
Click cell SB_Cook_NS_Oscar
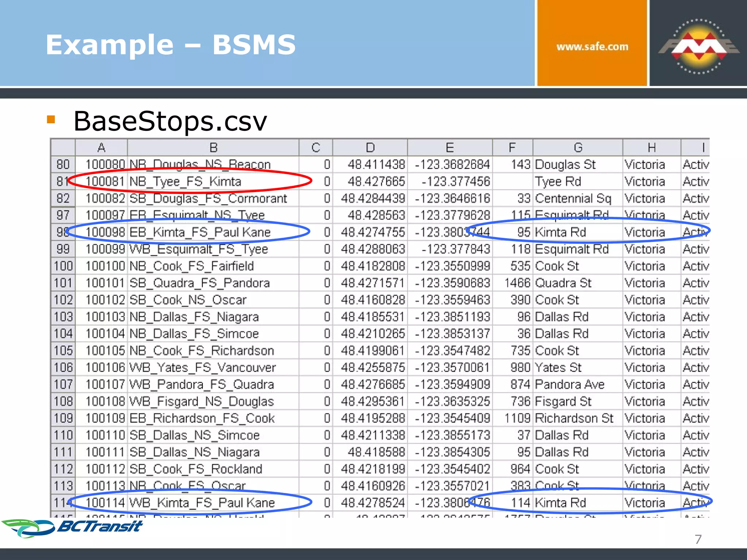213,300
